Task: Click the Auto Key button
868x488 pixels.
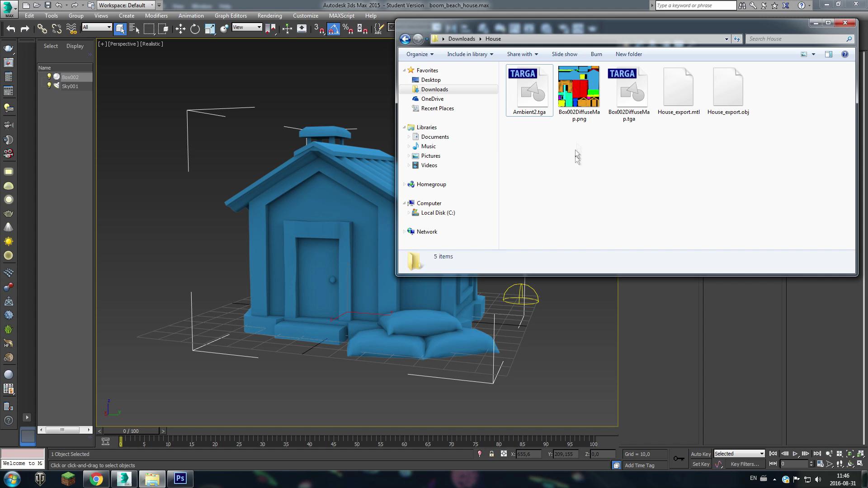Action: coord(700,454)
